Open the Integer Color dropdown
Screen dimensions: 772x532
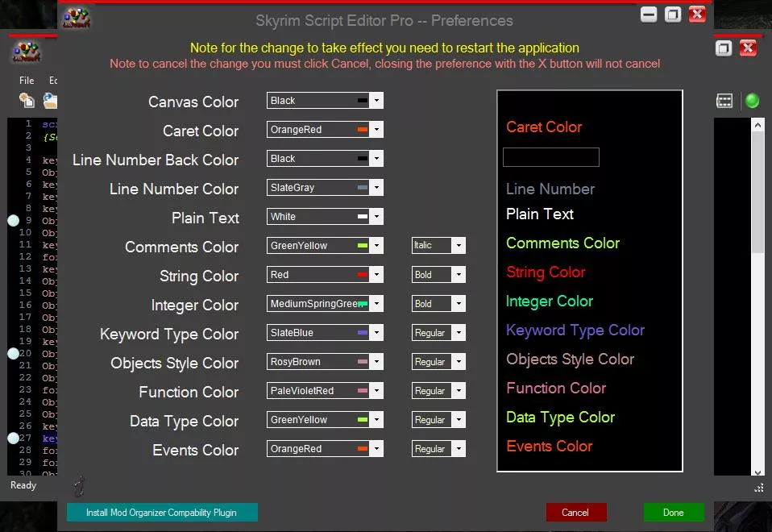pyautogui.click(x=376, y=303)
